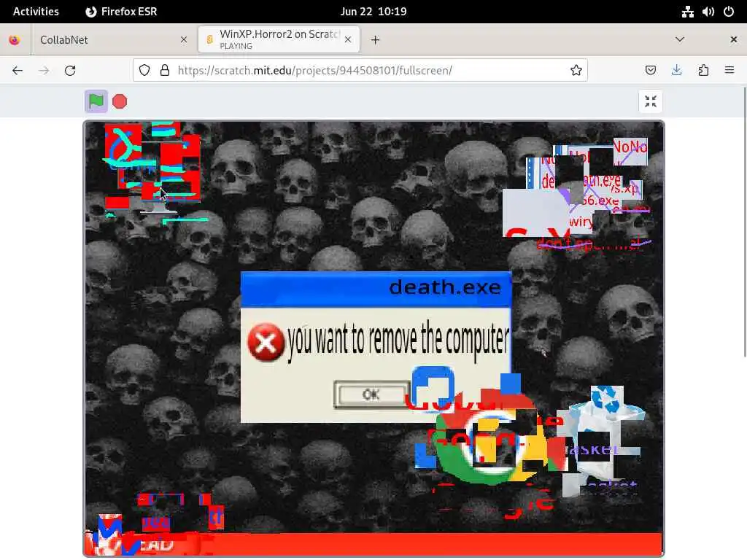Click the page vertical scrollbar
Image resolution: width=747 pixels, height=560 pixels.
tap(745, 222)
